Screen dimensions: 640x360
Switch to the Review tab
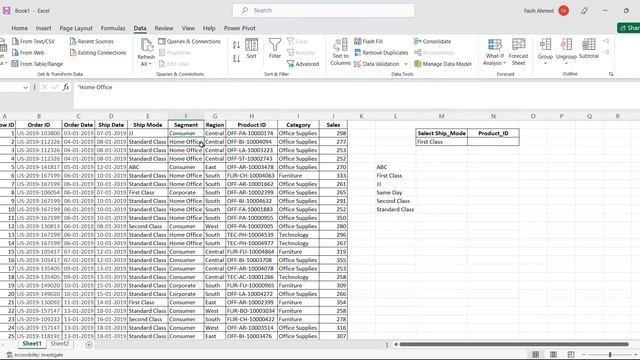tap(164, 28)
